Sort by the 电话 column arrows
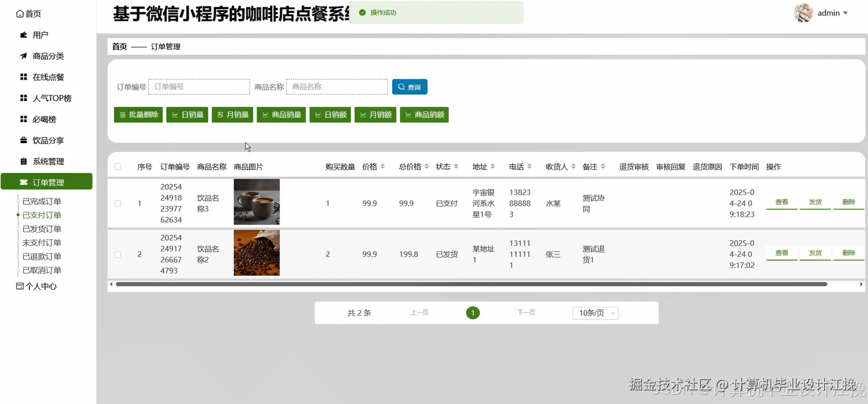Image resolution: width=868 pixels, height=404 pixels. coord(529,166)
